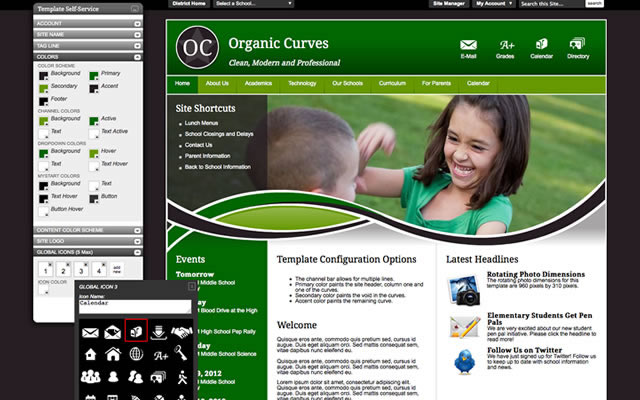Open the Grades A+ icon

pos(506,46)
